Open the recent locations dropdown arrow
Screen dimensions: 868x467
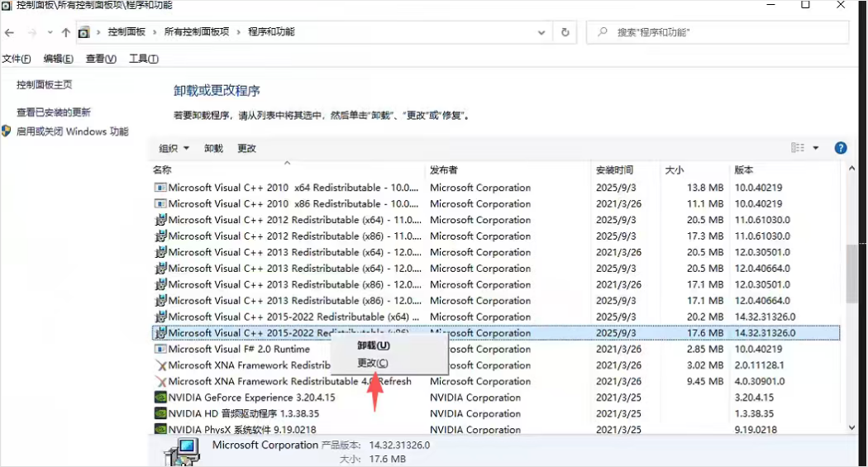(x=50, y=32)
